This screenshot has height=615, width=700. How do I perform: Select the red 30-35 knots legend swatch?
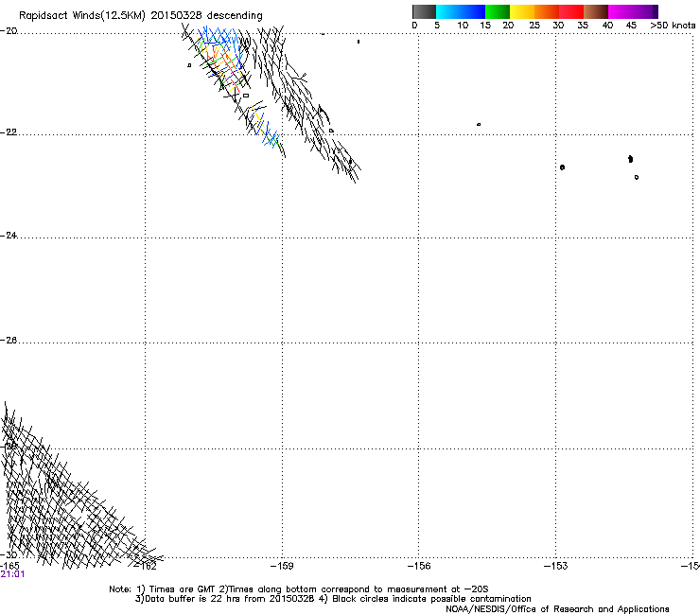pyautogui.click(x=571, y=11)
